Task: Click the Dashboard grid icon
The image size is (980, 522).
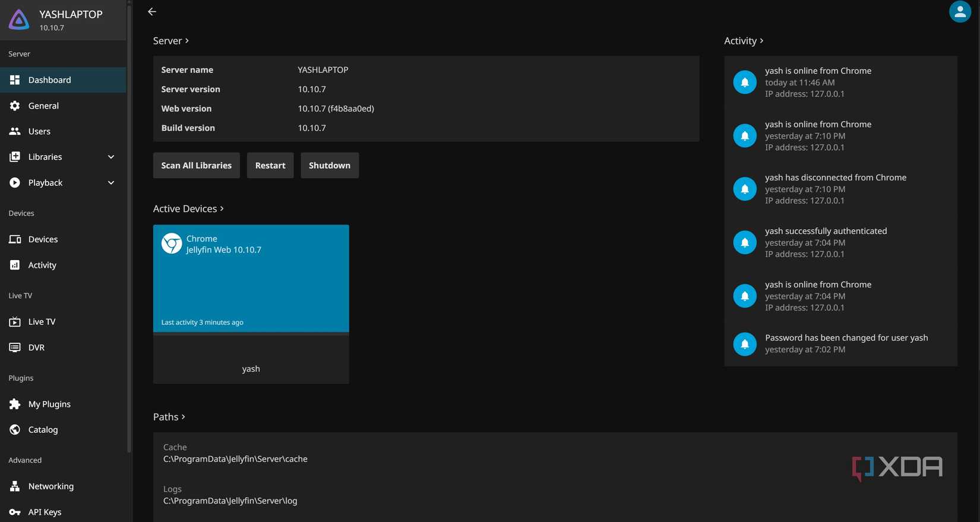Action: [x=15, y=80]
